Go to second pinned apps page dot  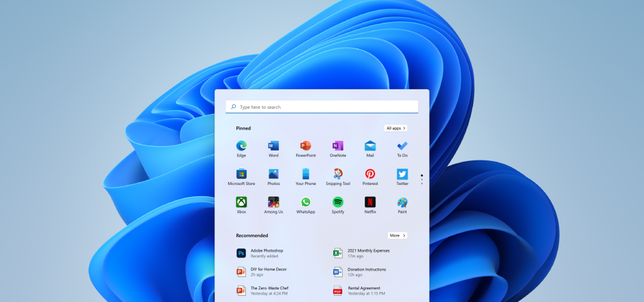[422, 179]
